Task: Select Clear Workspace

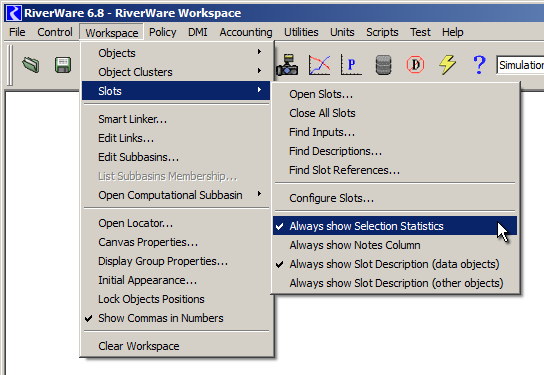Action: 176,346
